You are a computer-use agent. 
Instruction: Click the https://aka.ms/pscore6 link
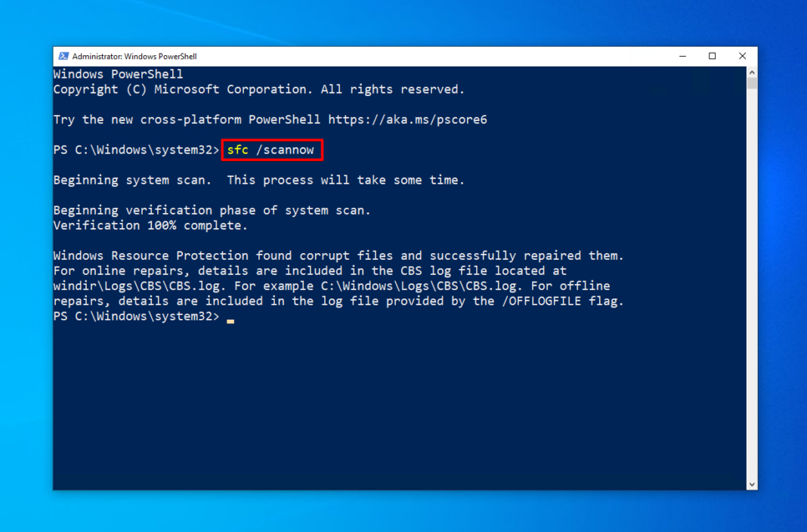coord(408,119)
